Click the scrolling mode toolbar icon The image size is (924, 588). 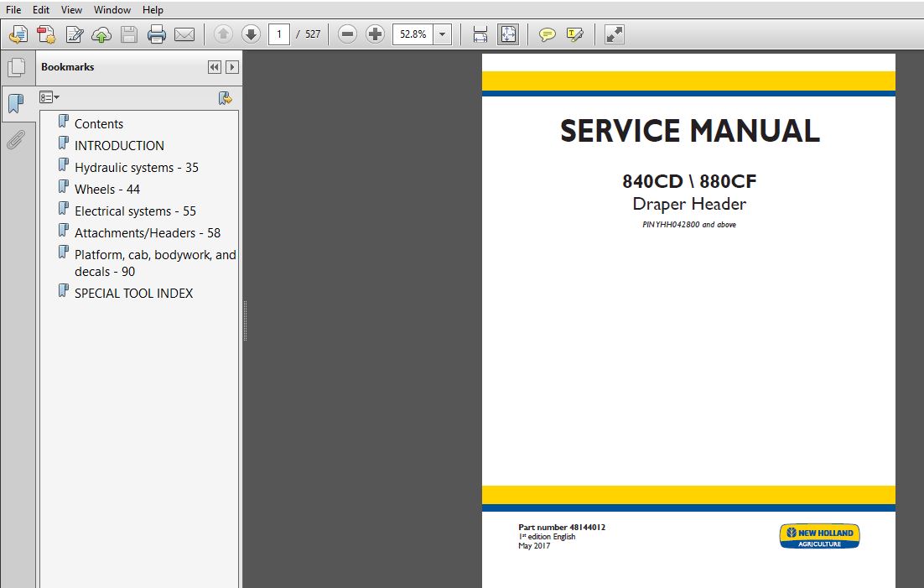pos(480,34)
